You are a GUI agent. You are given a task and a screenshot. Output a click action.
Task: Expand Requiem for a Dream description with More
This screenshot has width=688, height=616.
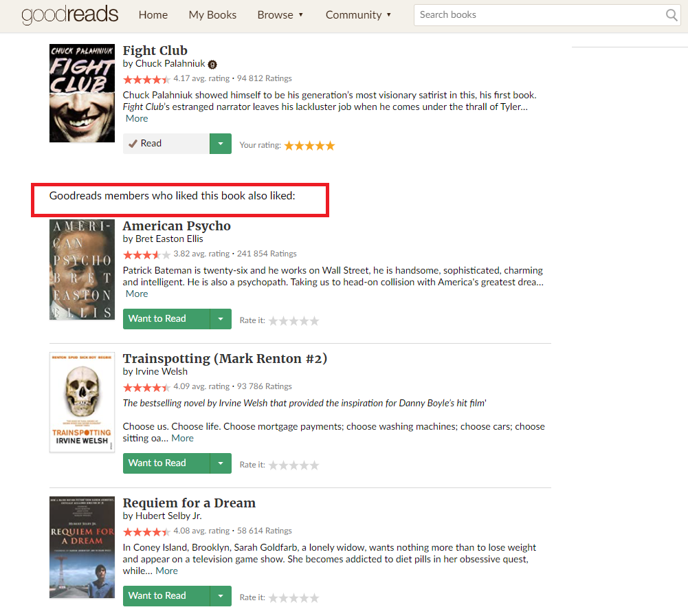[167, 571]
